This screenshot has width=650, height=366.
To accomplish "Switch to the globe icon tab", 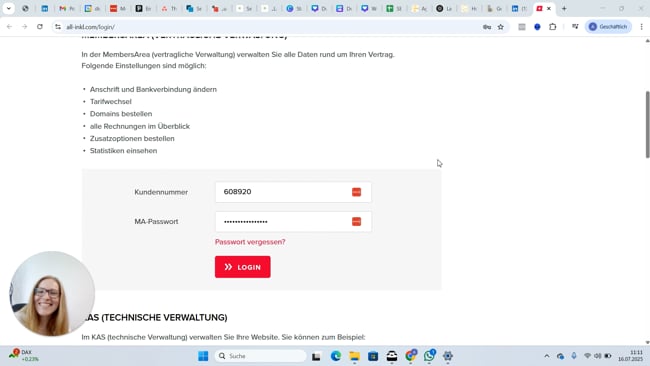I will (25, 8).
